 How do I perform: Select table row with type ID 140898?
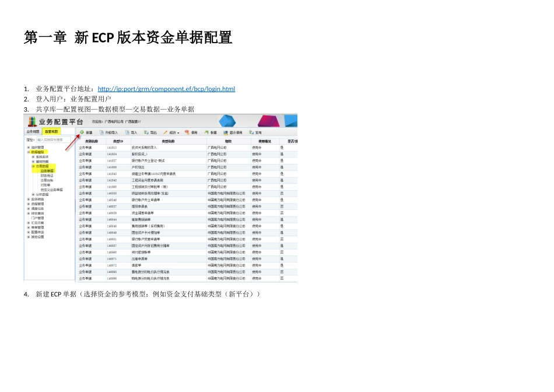(x=187, y=278)
